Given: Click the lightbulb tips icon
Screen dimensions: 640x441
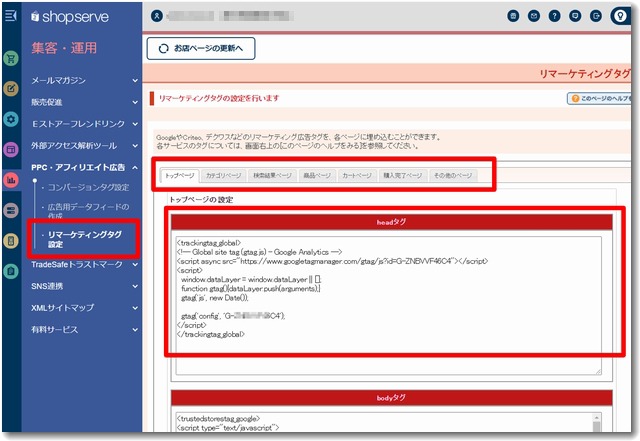Looking at the screenshot, I should [620, 16].
